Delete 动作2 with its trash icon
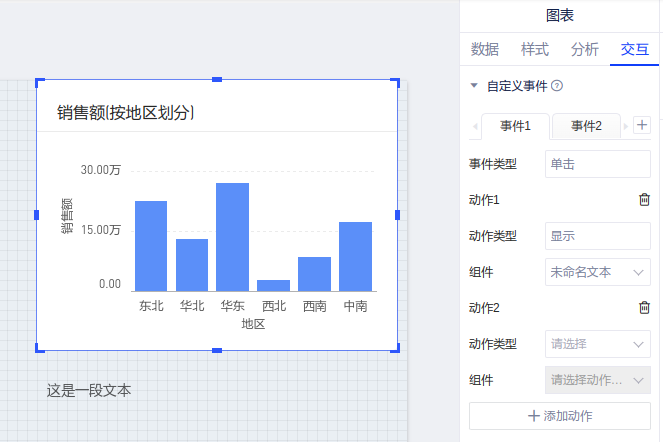Viewport: 663px width, 442px height. coord(644,308)
